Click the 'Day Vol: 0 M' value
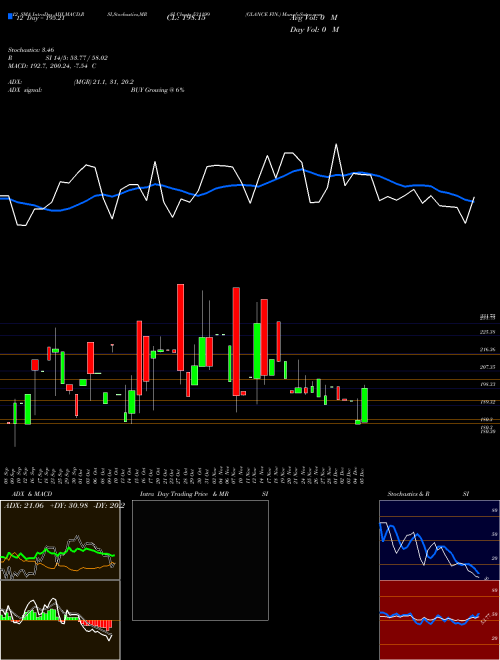The width and height of the screenshot is (500, 660). (314, 30)
